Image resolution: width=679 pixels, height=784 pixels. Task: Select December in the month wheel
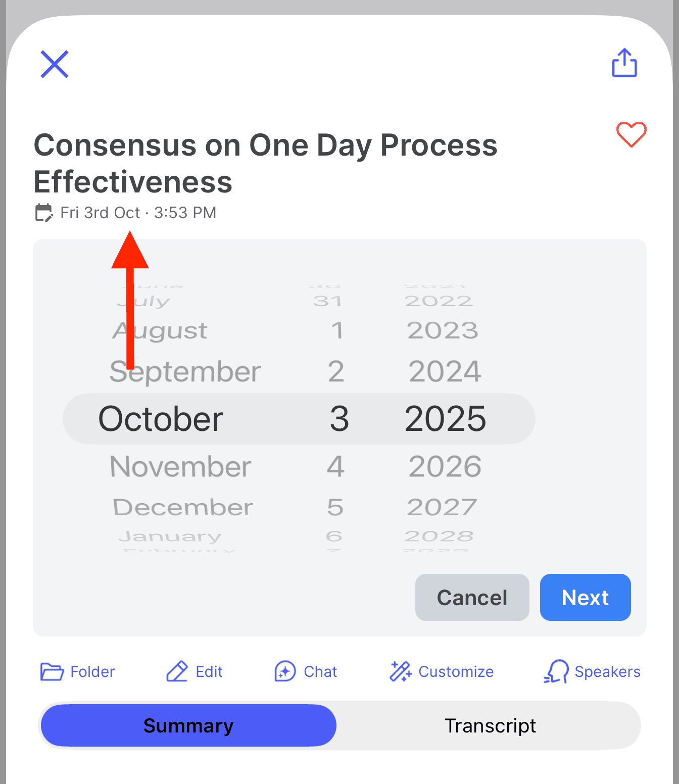click(182, 507)
